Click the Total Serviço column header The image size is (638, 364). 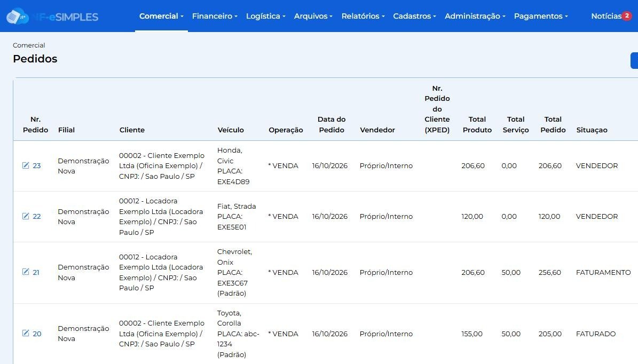tap(516, 124)
